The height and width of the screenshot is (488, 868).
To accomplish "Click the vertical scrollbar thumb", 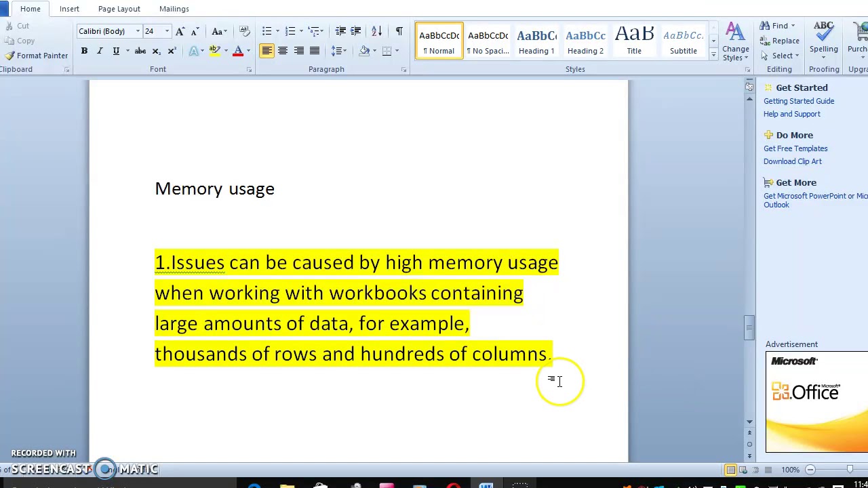I will 749,327.
